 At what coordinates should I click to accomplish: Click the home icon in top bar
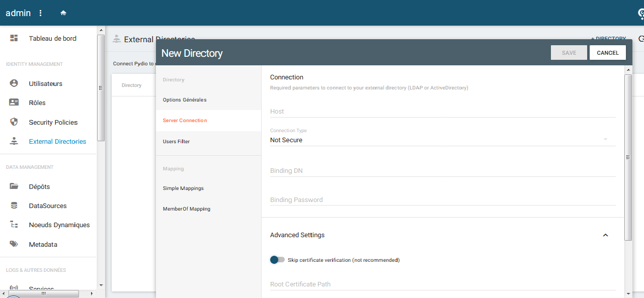pyautogui.click(x=63, y=13)
